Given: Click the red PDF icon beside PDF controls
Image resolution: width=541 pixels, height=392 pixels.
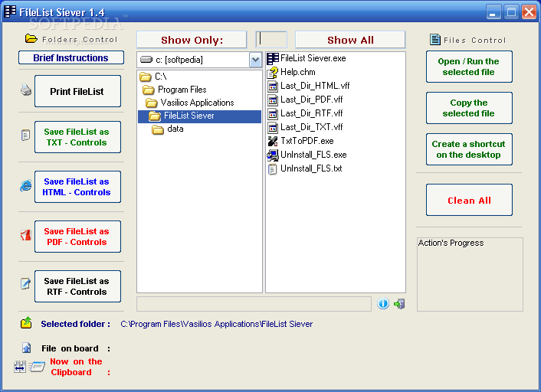Looking at the screenshot, I should pyautogui.click(x=26, y=235).
